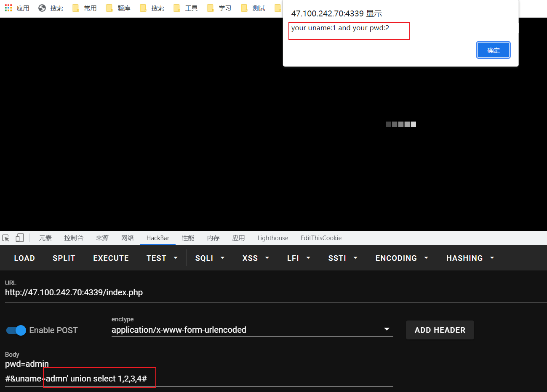Expand the XSS dropdown menu
The width and height of the screenshot is (547, 392).
click(255, 258)
